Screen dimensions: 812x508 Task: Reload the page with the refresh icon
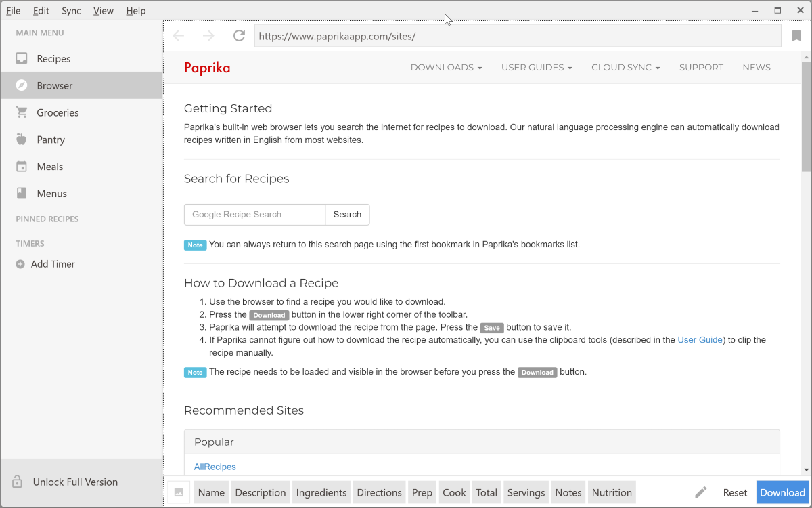(239, 36)
